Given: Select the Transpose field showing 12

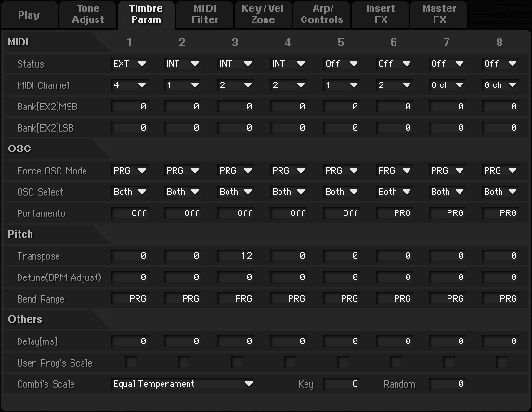Looking at the screenshot, I should tap(236, 256).
